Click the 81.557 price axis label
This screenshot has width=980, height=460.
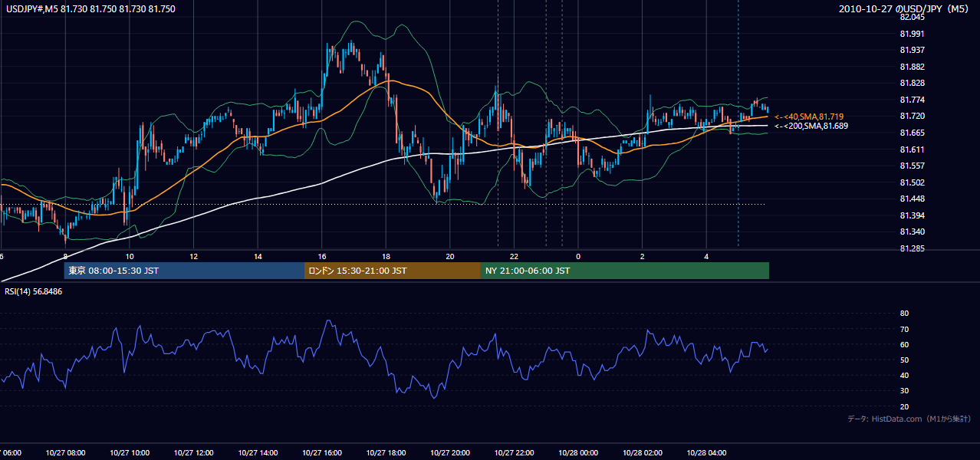click(913, 166)
